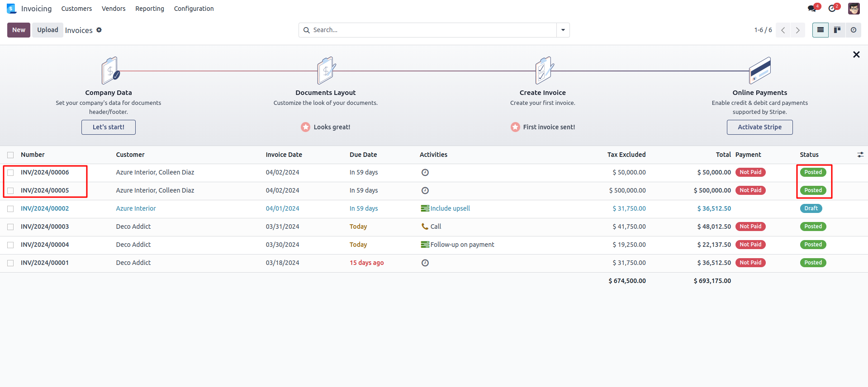Go to next page of records
The height and width of the screenshot is (387, 868).
click(x=797, y=30)
